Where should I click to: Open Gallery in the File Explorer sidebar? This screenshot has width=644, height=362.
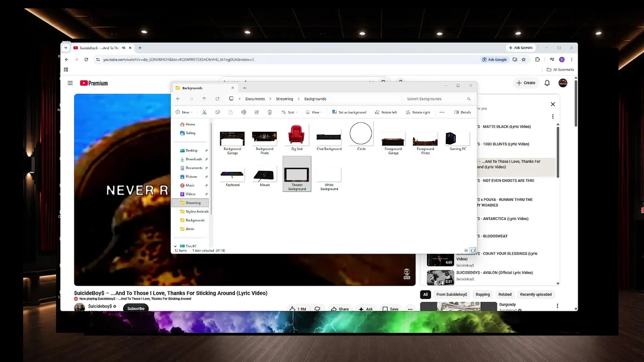190,133
